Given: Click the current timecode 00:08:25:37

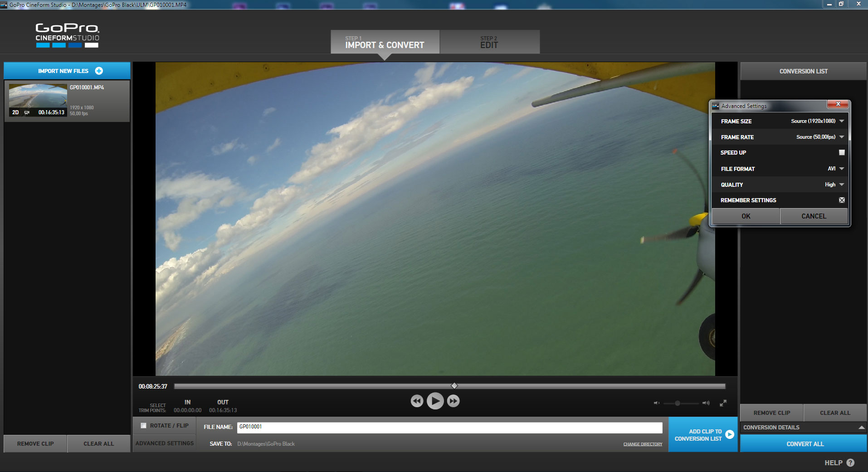Looking at the screenshot, I should click(153, 386).
